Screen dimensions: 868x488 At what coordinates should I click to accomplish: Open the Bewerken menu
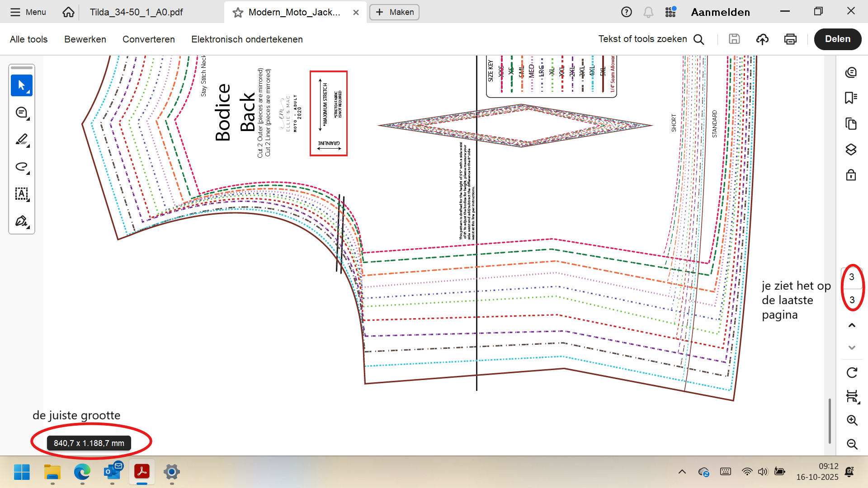[85, 39]
